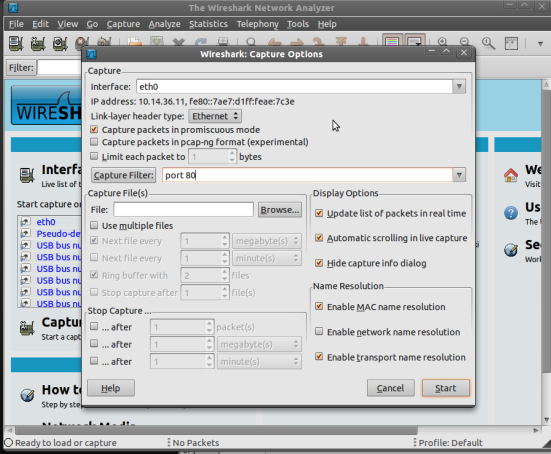Click the go forward arrow icon

tap(297, 42)
